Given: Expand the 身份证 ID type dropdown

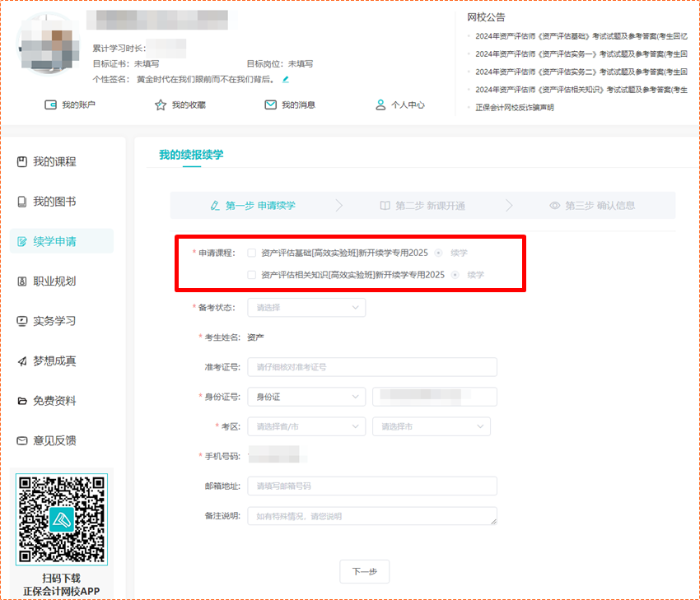Looking at the screenshot, I should [306, 396].
